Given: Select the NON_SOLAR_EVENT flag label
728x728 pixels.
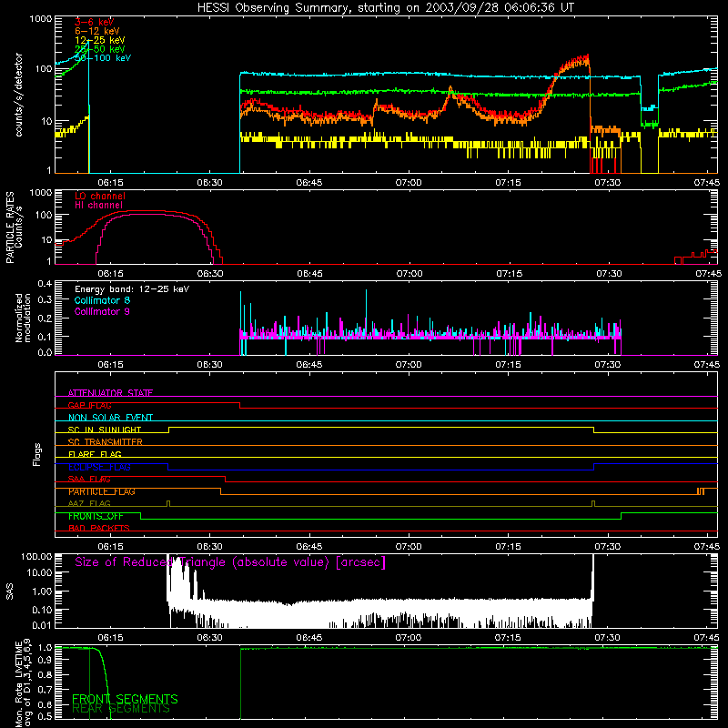Looking at the screenshot, I should [110, 418].
